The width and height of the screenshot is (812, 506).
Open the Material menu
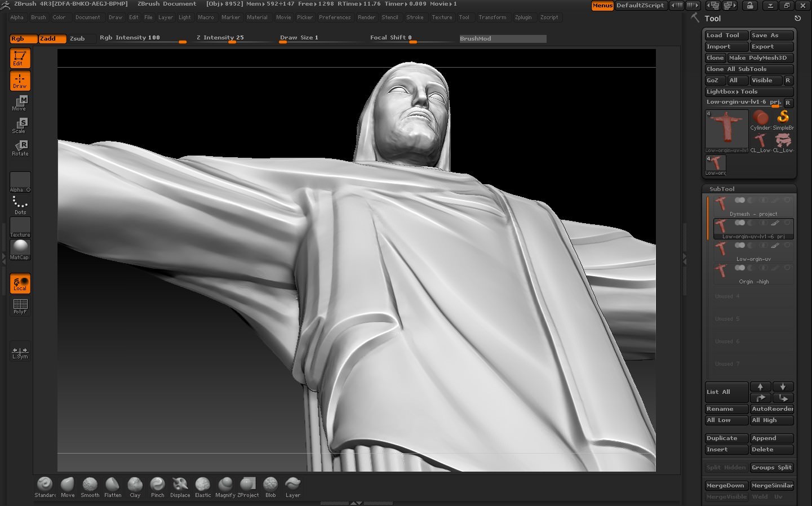[257, 17]
